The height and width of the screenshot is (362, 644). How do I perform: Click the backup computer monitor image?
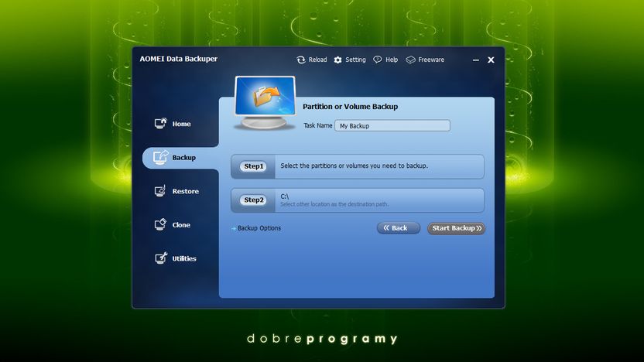click(x=265, y=103)
